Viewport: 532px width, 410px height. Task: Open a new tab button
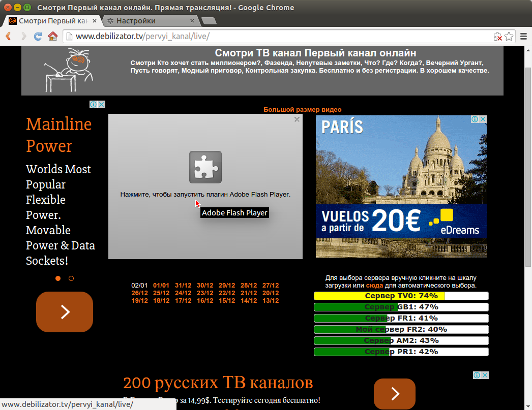209,21
